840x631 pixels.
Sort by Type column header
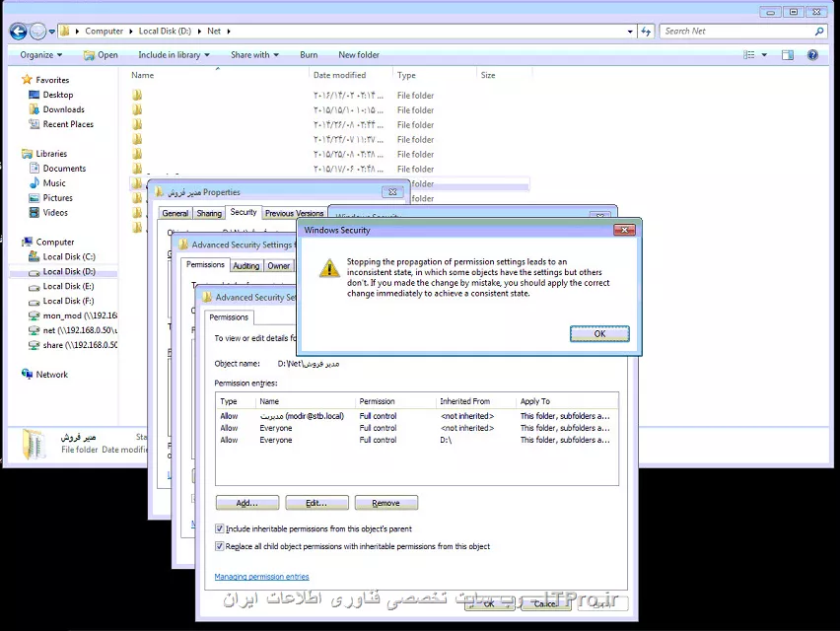pyautogui.click(x=406, y=76)
